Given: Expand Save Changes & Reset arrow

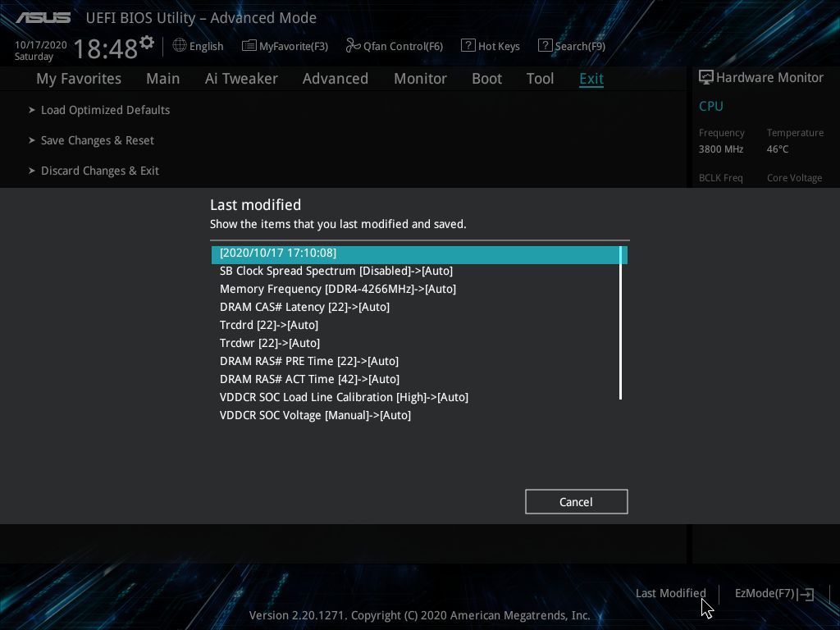Looking at the screenshot, I should tap(32, 140).
